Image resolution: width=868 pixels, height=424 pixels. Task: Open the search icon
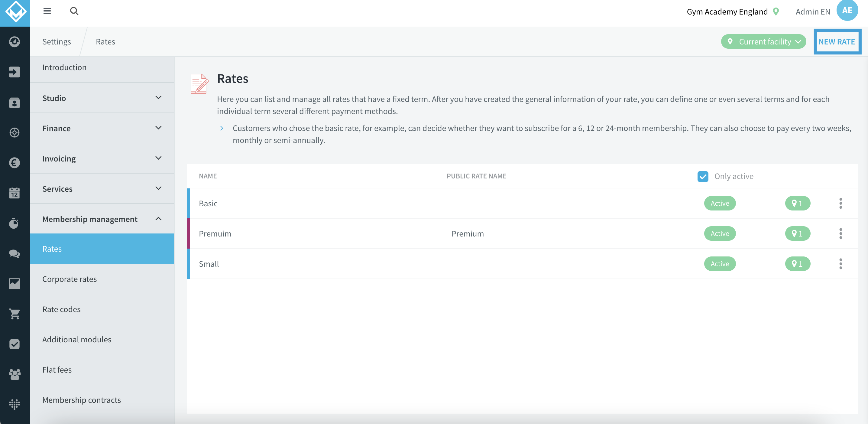coord(74,11)
